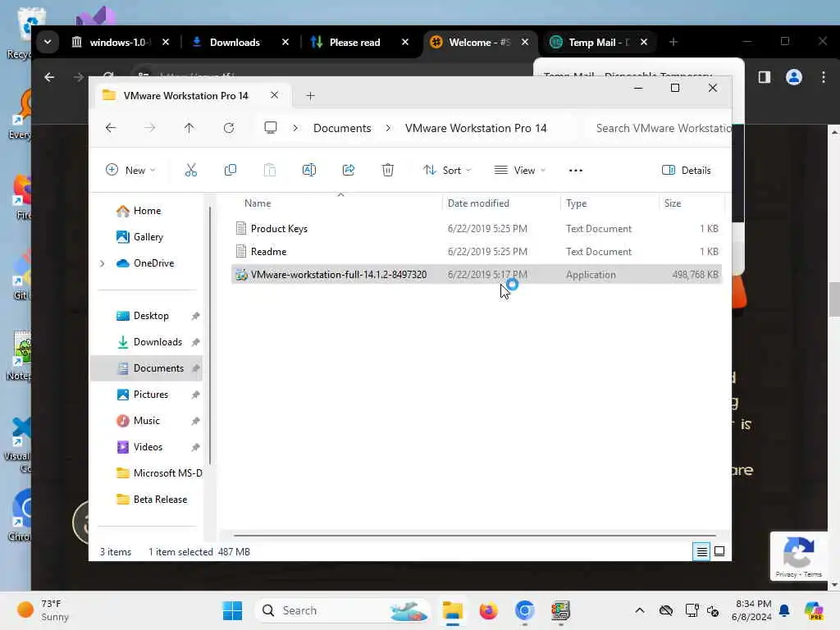Open the New dropdown menu
This screenshot has width=840, height=630.
click(x=130, y=171)
